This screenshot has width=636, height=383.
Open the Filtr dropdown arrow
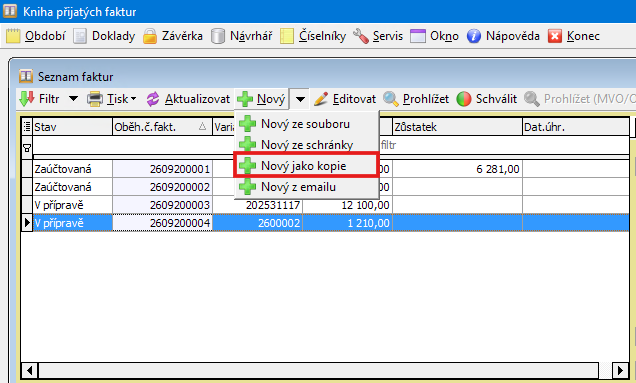coord(73,99)
